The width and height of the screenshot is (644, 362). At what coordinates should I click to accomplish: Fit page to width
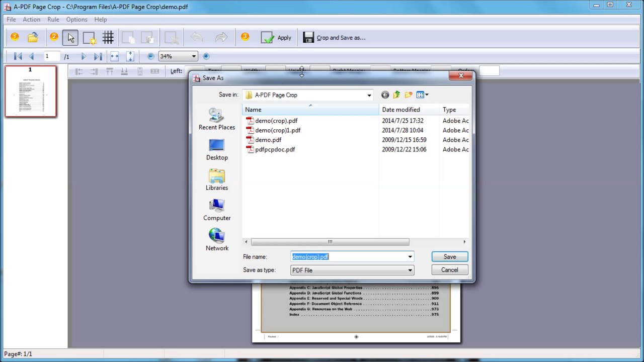click(115, 56)
